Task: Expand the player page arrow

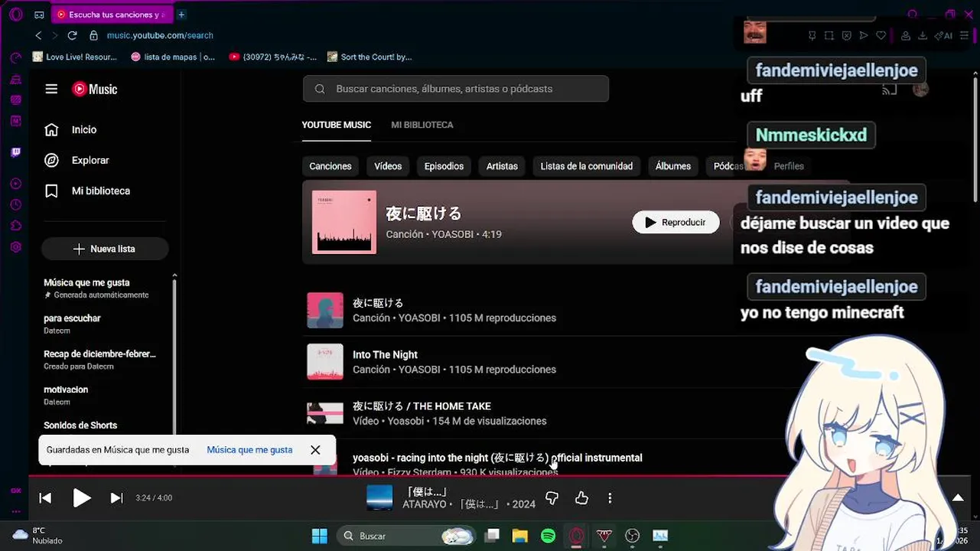Action: (x=958, y=498)
